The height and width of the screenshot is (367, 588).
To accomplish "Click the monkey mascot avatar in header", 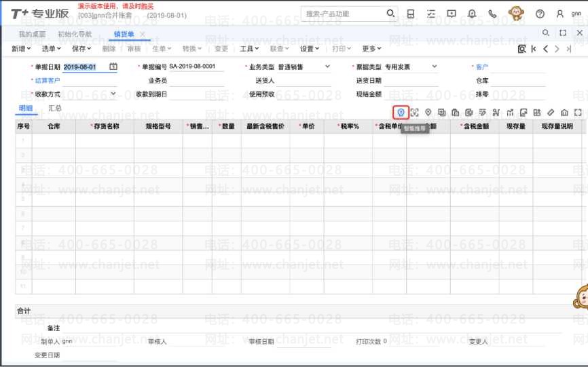I will coord(516,14).
